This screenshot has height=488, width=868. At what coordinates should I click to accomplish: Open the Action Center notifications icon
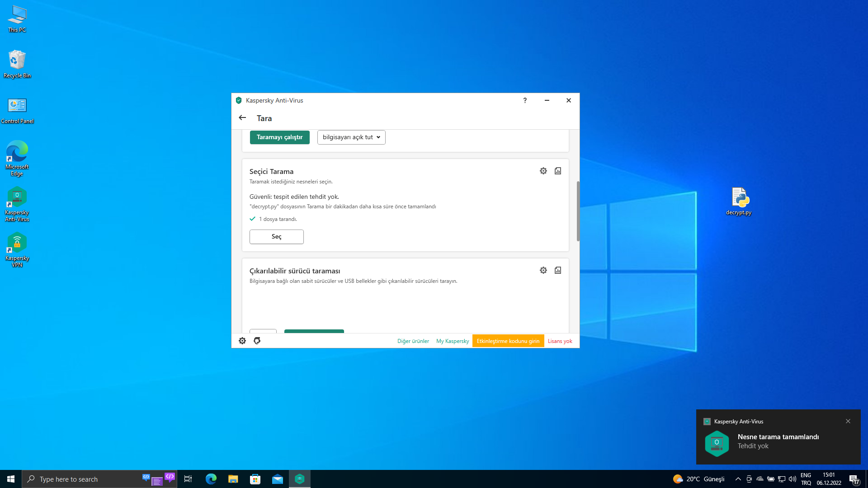(854, 479)
